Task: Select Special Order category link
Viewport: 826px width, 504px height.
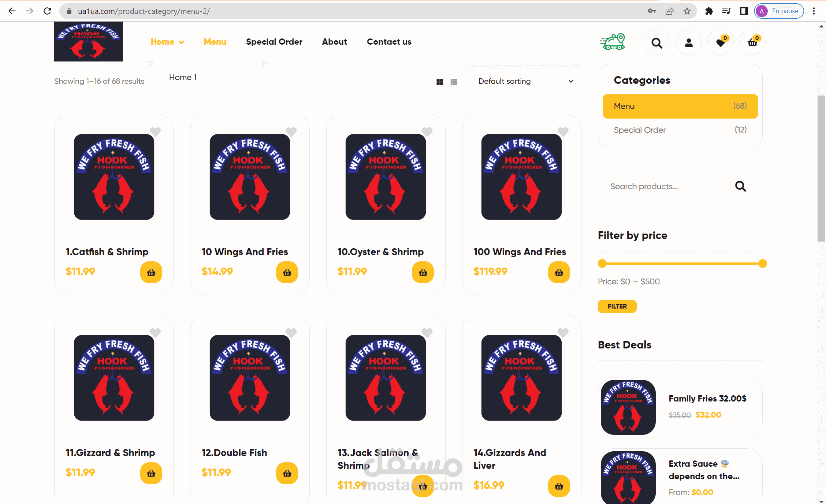Action: click(640, 130)
